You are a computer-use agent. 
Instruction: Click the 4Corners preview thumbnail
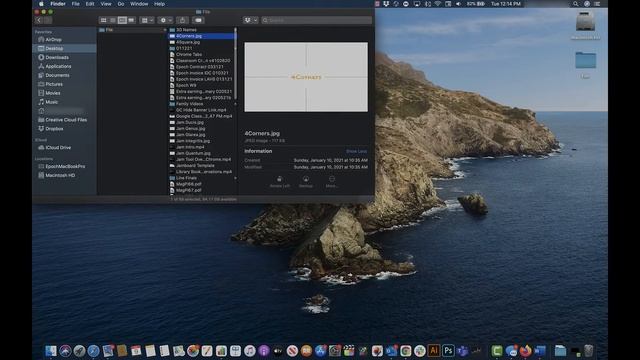[306, 77]
